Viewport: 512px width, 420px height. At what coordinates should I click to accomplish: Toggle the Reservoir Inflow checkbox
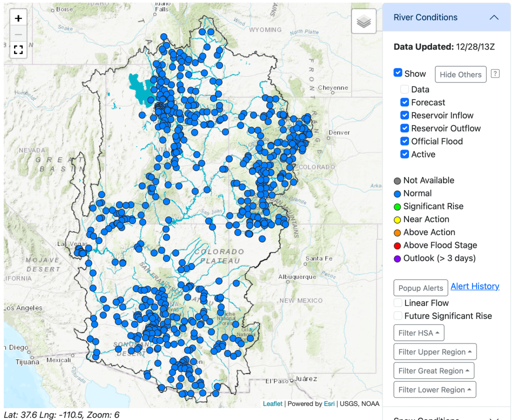click(x=404, y=115)
